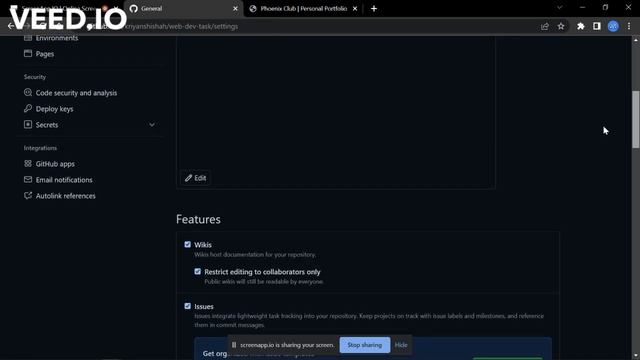Open a new browser tab

(x=374, y=9)
